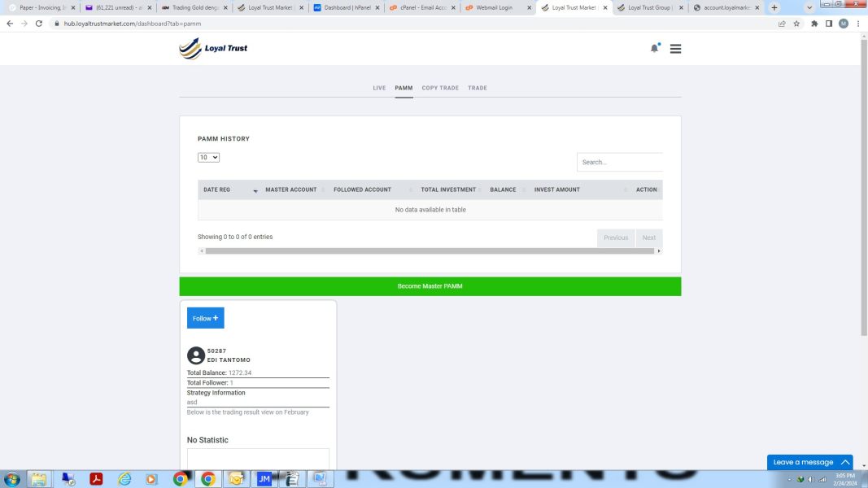
Task: Reload the page with refresh icon
Action: [x=39, y=24]
